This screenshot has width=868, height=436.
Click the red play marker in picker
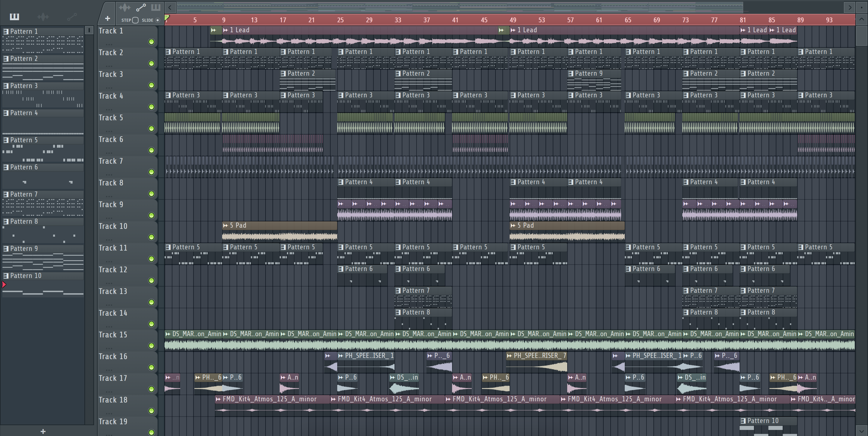coord(4,285)
